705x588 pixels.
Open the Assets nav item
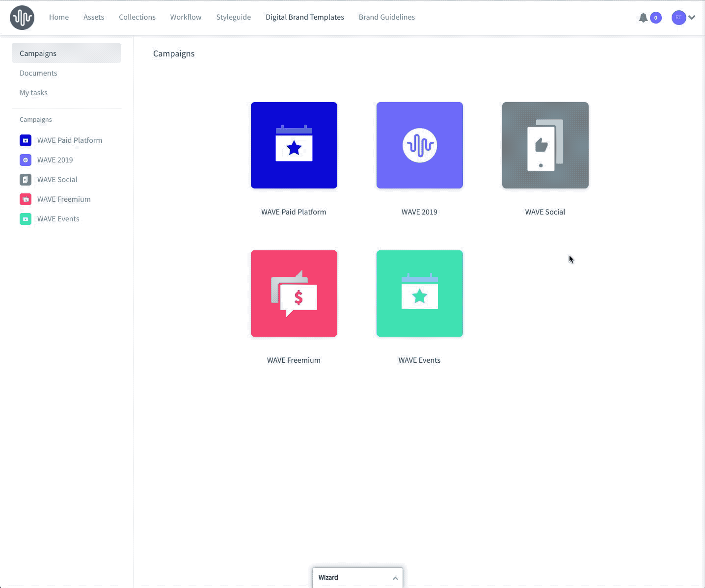coord(94,17)
